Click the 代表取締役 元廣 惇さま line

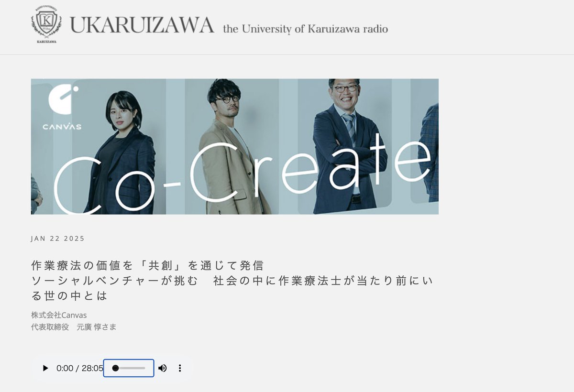point(74,327)
